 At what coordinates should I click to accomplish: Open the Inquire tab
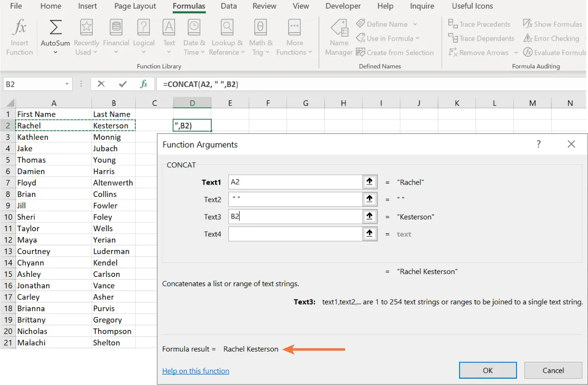(x=422, y=6)
